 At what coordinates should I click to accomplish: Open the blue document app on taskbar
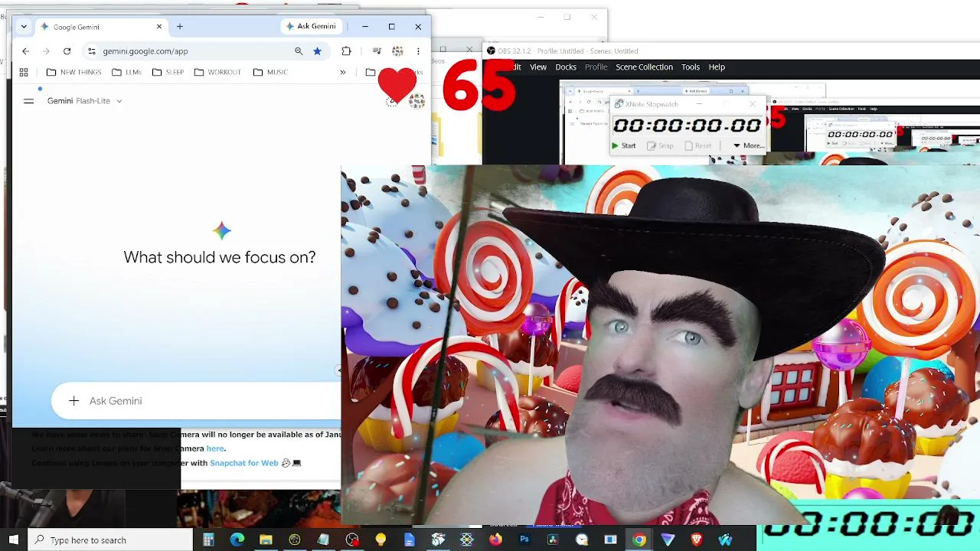410,540
